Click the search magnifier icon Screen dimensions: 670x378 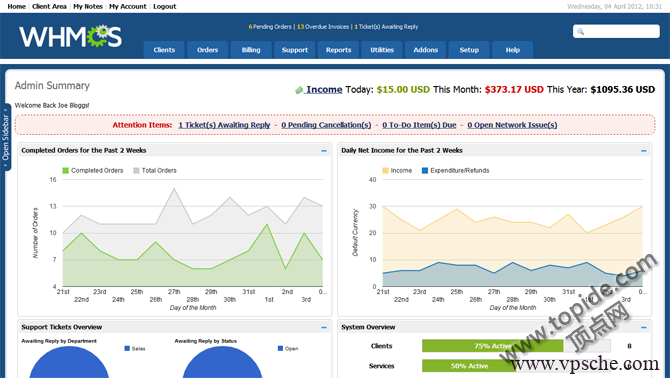(x=580, y=31)
